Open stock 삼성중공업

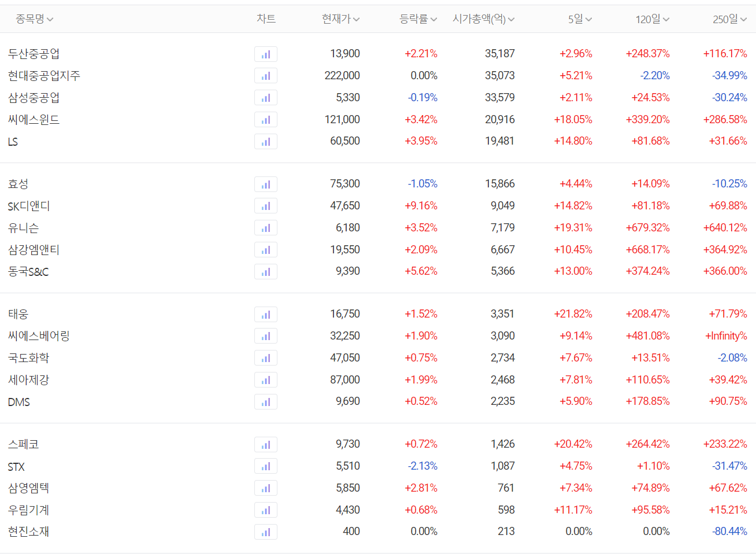coord(34,98)
